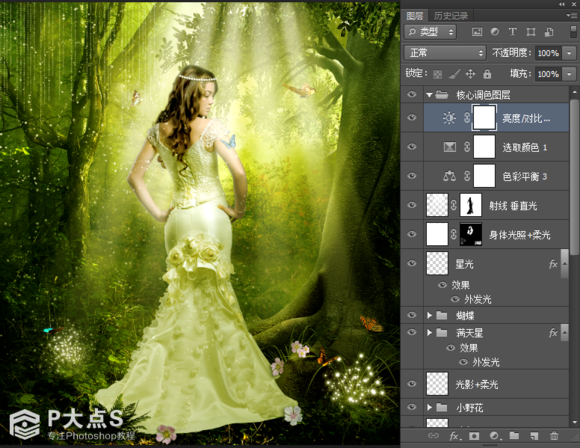Viewport: 580px width, 448px height.
Task: Create a new layer icon
Action: click(534, 436)
